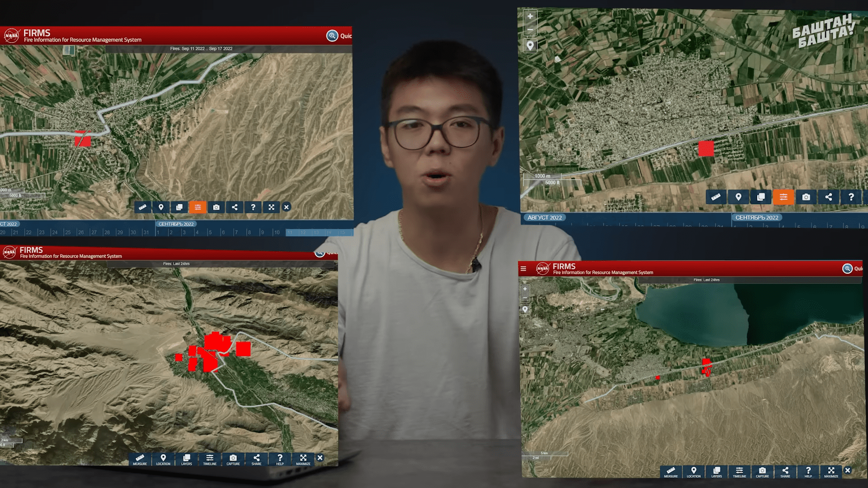Toggle TIMELINE in bottom-left FIRMS window
Screen dimensions: 868x488
point(210,460)
